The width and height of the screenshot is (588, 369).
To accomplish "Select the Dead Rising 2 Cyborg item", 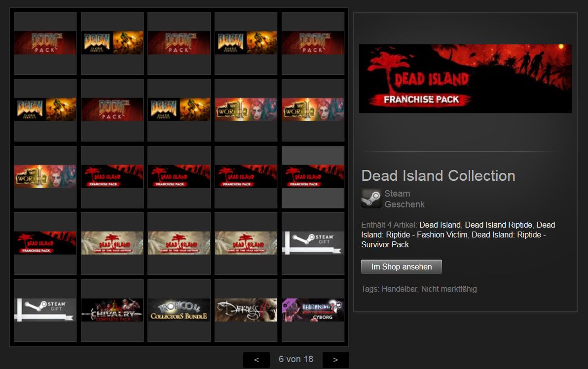I will 313,310.
